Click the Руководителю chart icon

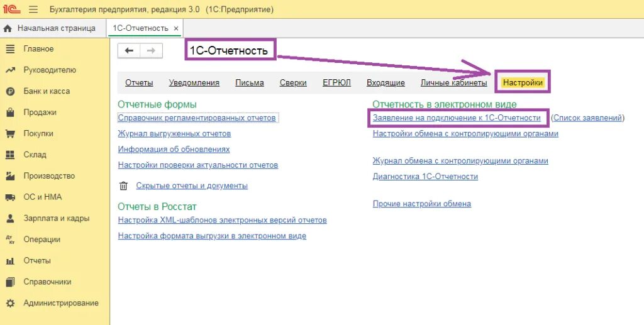[10, 70]
